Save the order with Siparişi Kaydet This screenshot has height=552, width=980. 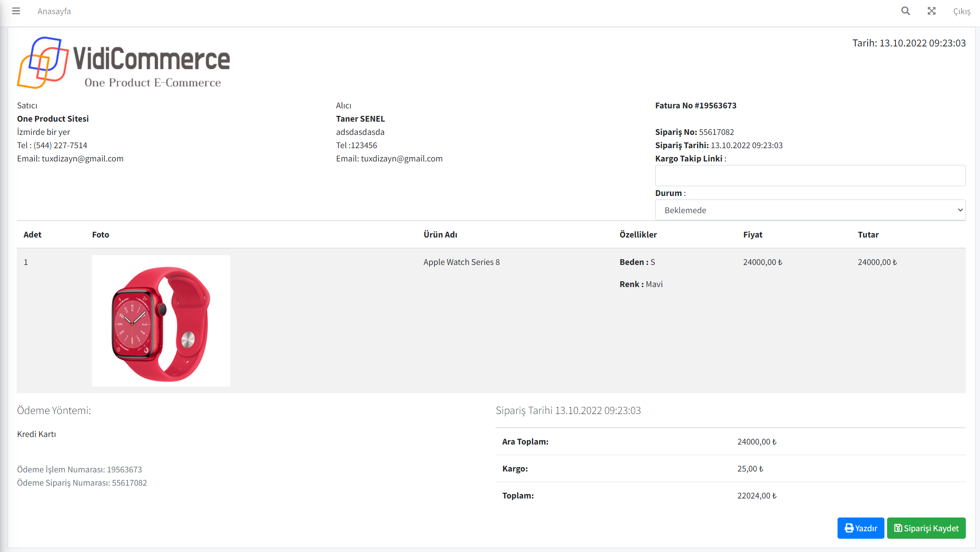point(926,528)
